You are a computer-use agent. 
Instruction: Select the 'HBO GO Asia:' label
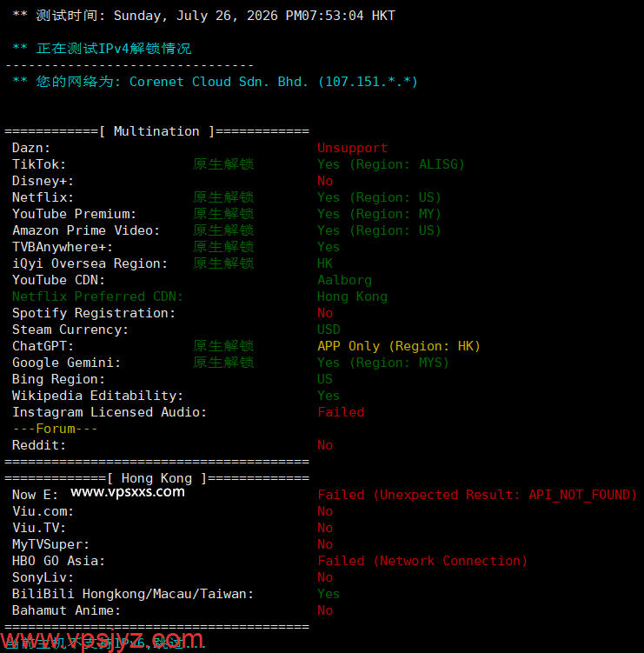(59, 561)
